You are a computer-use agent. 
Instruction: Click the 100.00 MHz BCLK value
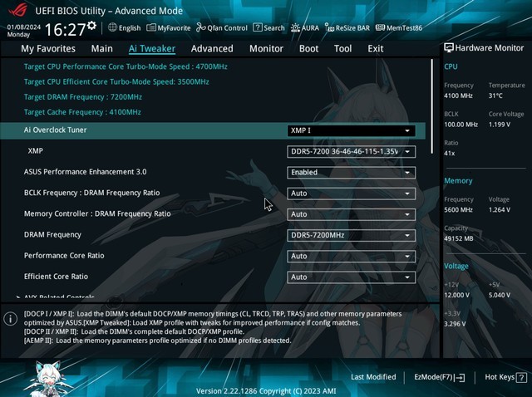(x=461, y=125)
